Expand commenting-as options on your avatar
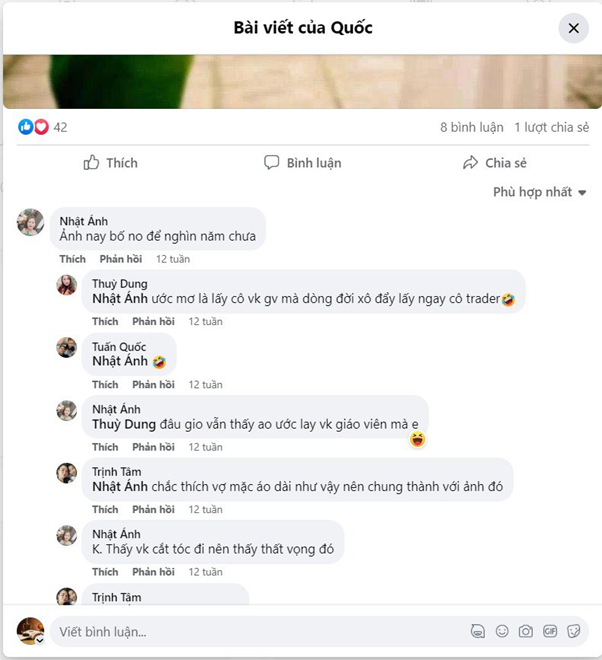This screenshot has height=660, width=602. pos(40,640)
